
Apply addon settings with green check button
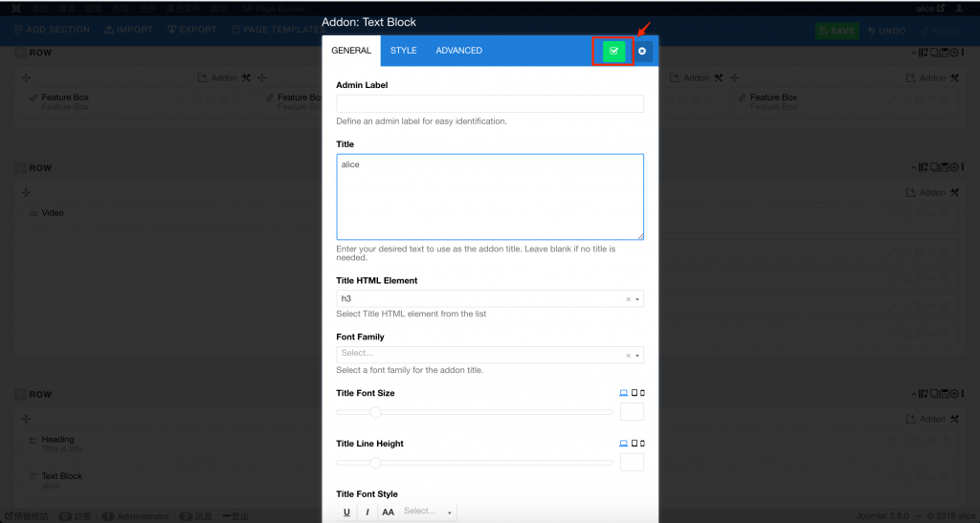613,51
